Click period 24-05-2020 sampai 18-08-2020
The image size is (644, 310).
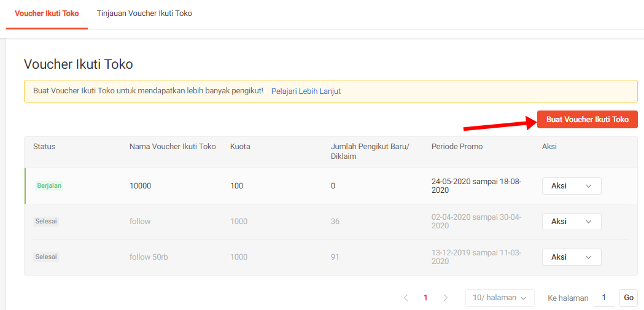tap(476, 185)
